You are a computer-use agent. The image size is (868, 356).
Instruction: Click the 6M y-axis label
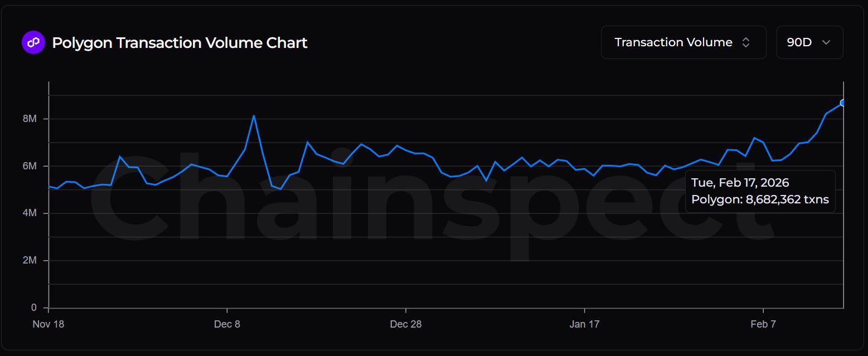[x=30, y=167]
